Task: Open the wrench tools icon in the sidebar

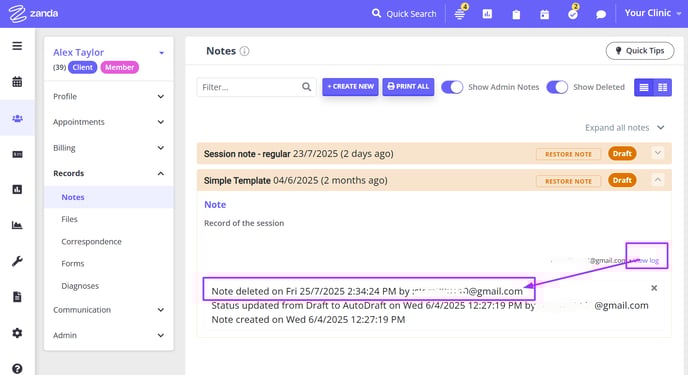Action: (x=17, y=261)
